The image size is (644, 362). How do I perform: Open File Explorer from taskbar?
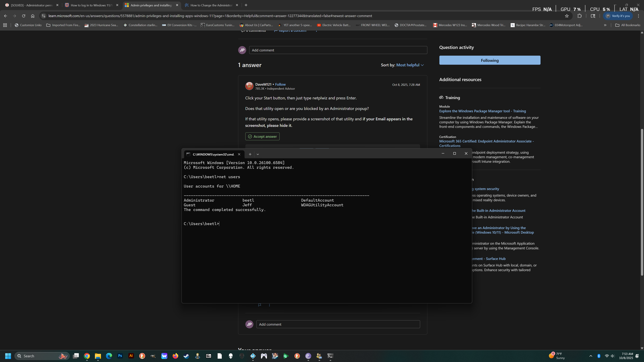click(x=98, y=356)
